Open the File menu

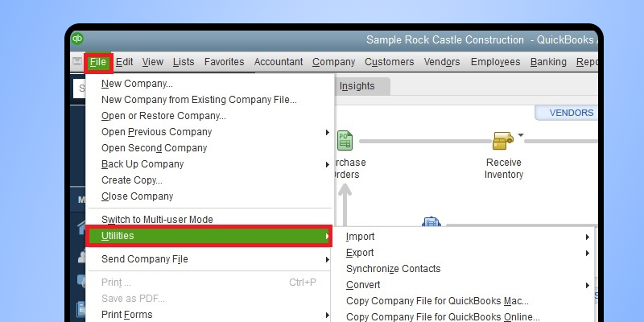[98, 62]
